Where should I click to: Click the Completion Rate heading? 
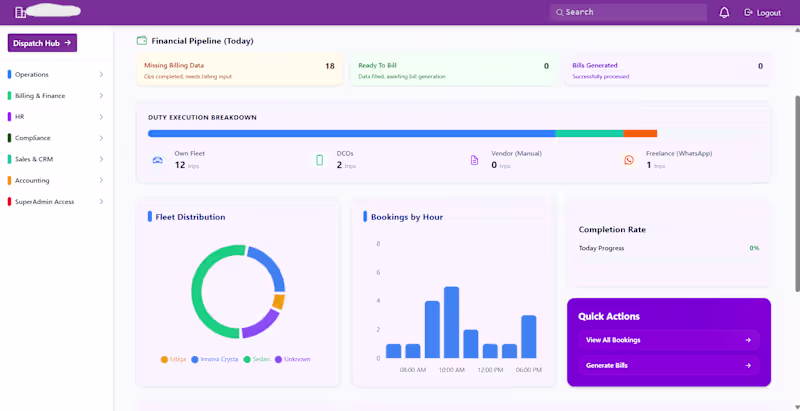pyautogui.click(x=612, y=230)
